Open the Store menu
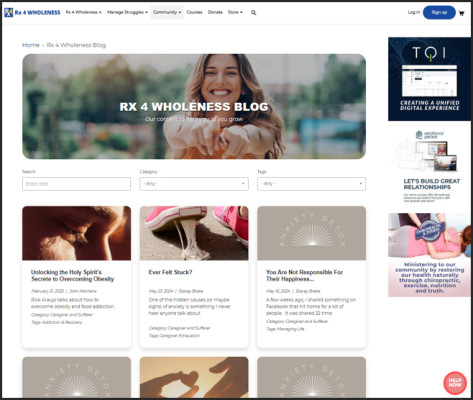Viewport: 473px width, 400px height. coord(235,12)
